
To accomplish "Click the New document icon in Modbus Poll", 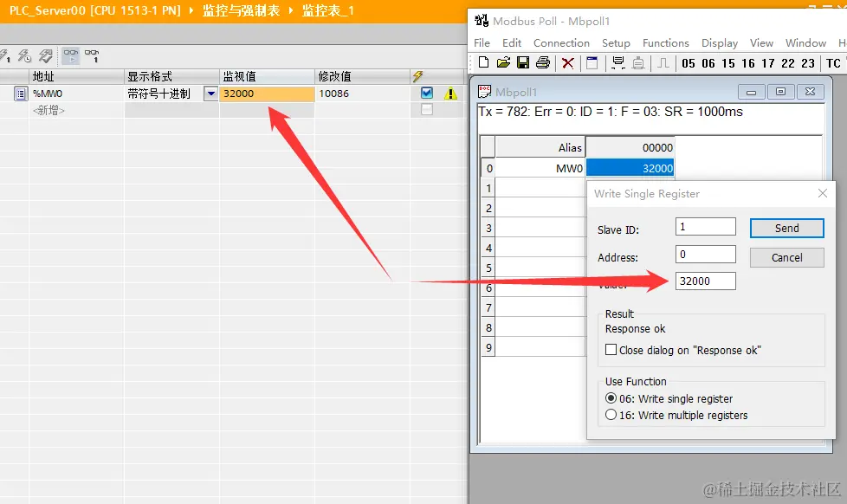I will pos(483,62).
